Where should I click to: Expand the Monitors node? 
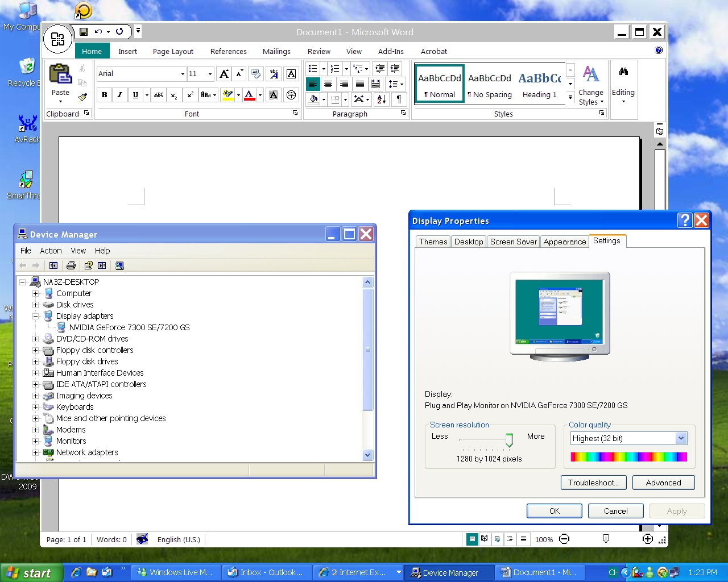pyautogui.click(x=35, y=441)
